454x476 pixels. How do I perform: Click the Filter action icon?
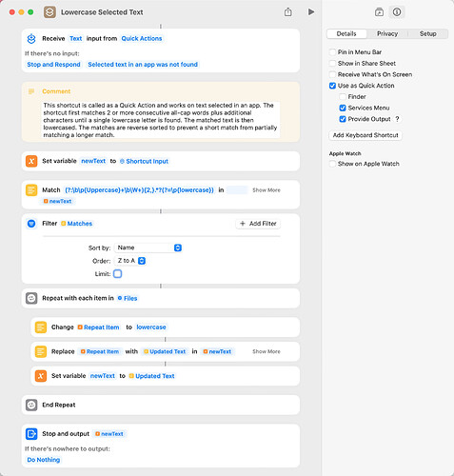(x=31, y=224)
